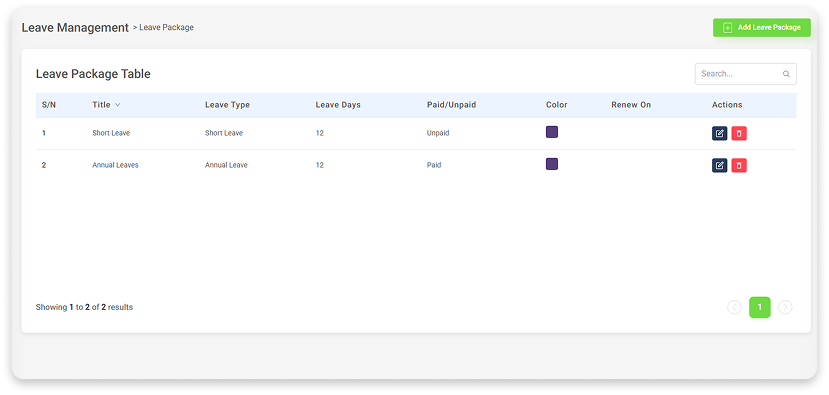Edit the Short Leave package
Screen dimensions: 829x395
pos(719,133)
